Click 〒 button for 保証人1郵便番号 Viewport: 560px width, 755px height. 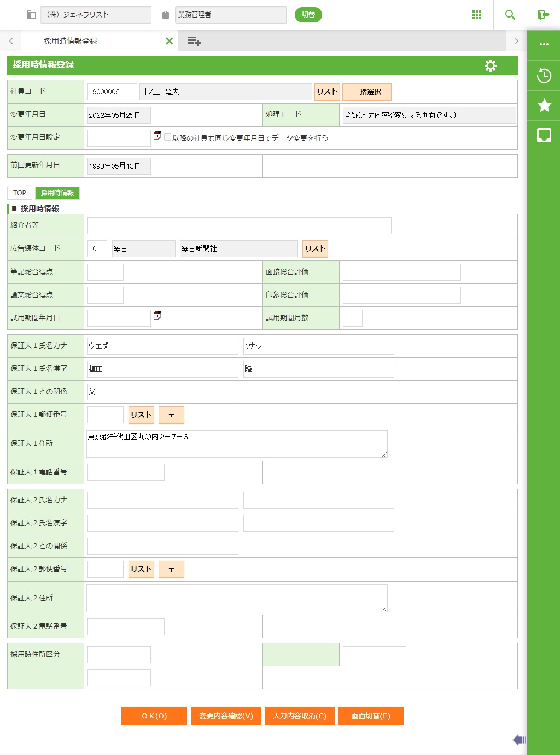[x=171, y=415]
